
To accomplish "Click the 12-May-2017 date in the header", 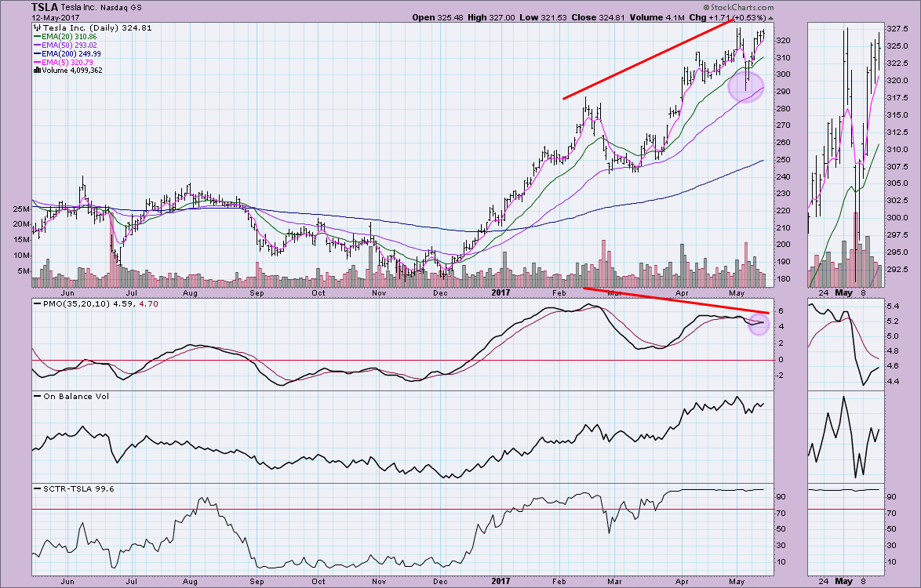I will pyautogui.click(x=55, y=17).
